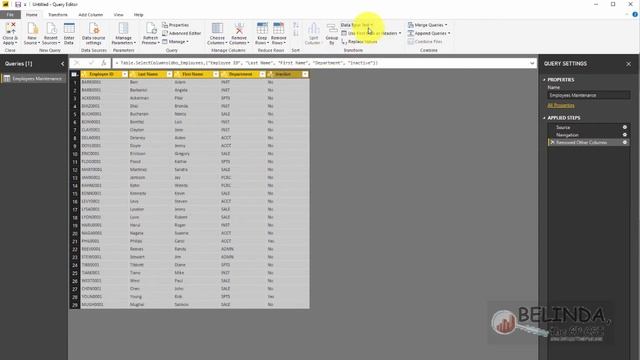Select the Employees Maintenance query
This screenshot has width=640, height=360.
(x=33, y=78)
